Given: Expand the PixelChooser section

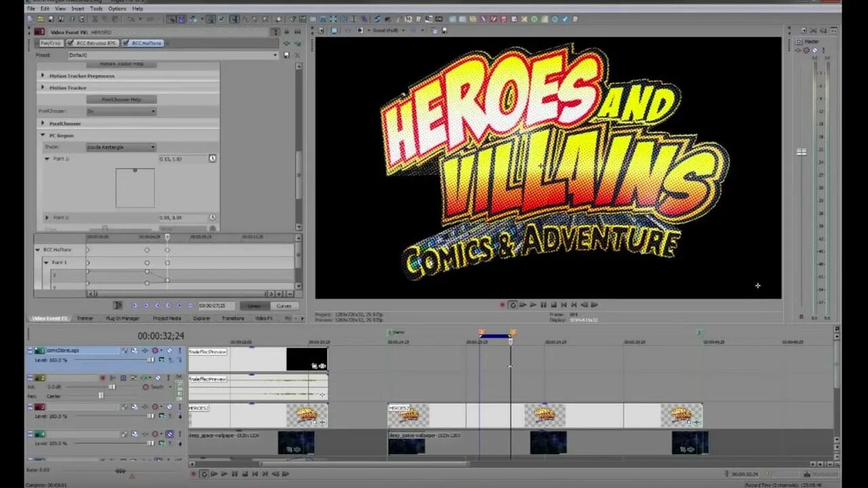Looking at the screenshot, I should pos(43,123).
